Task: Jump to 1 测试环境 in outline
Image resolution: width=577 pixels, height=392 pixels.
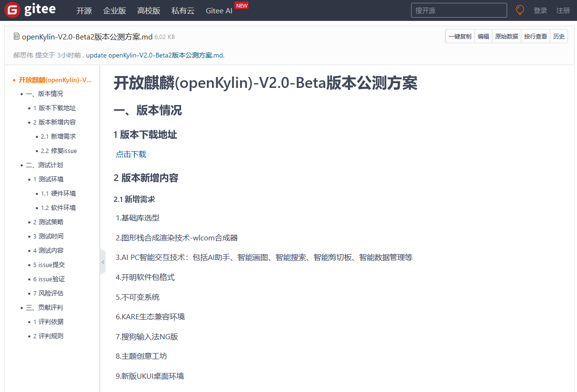Action: [x=48, y=179]
